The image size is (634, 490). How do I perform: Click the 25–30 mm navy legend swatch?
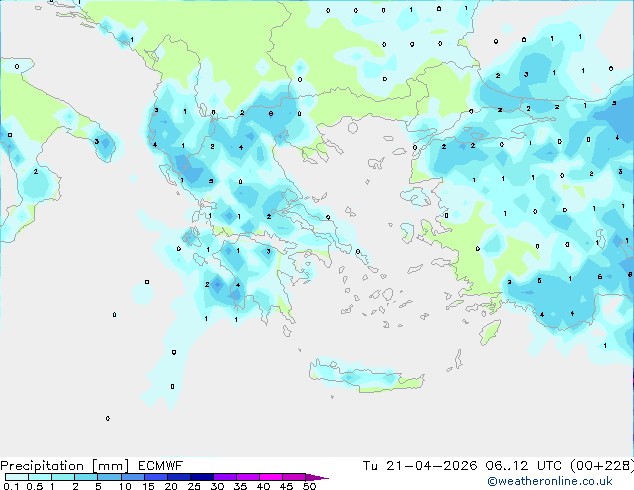pos(201,477)
